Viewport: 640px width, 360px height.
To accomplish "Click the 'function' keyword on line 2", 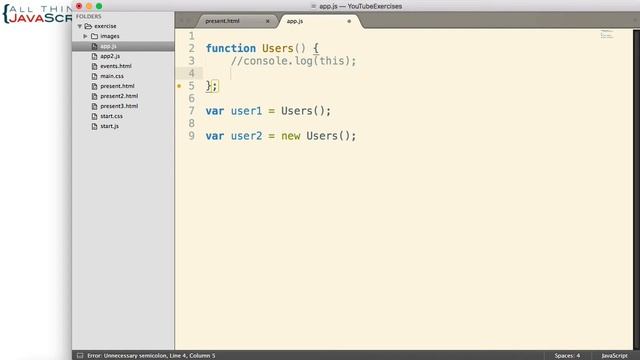I will click(231, 48).
